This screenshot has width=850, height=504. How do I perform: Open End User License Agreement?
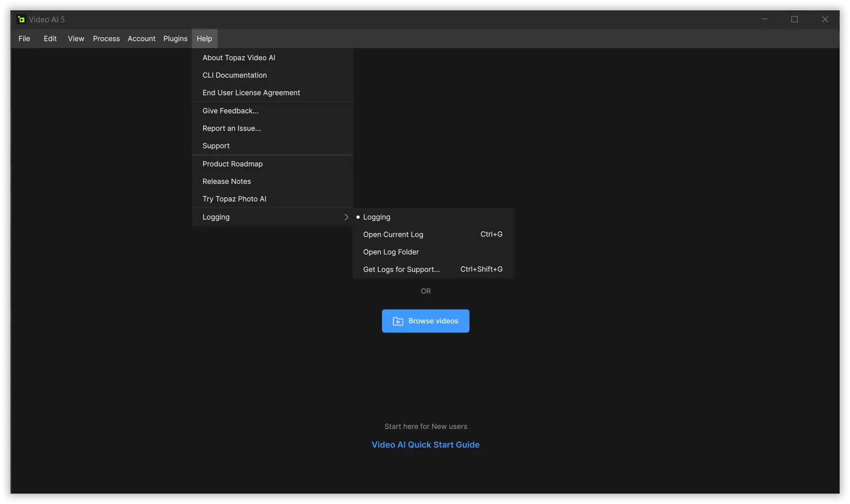(x=273, y=93)
